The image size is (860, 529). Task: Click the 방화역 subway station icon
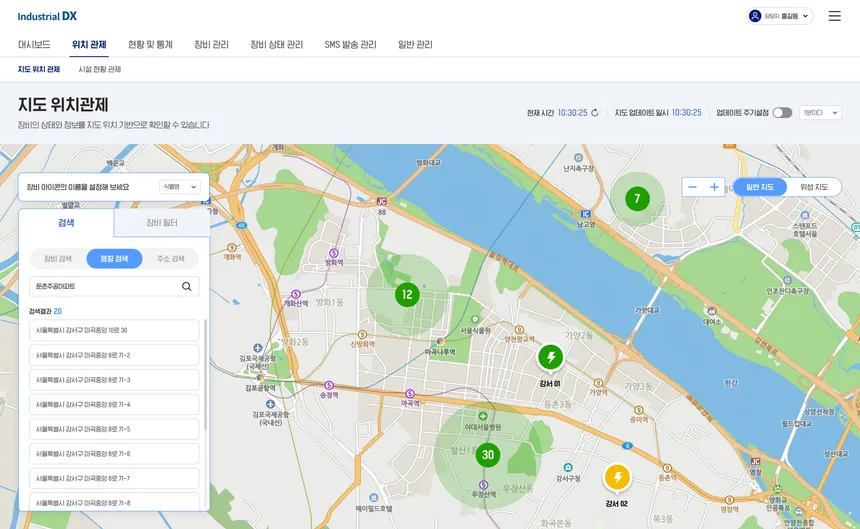[x=333, y=253]
